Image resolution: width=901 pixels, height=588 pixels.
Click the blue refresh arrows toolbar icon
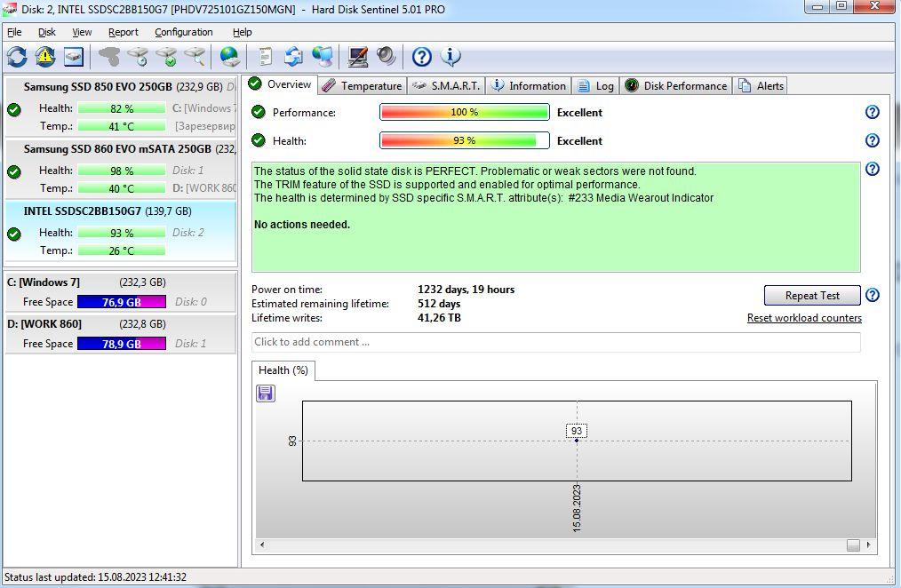(x=17, y=56)
